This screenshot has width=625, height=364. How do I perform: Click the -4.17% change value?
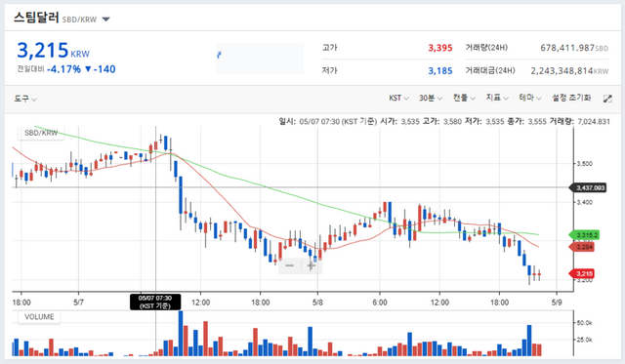(x=63, y=69)
